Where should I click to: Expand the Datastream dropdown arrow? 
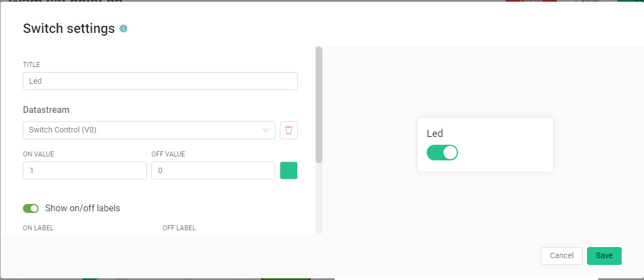266,130
